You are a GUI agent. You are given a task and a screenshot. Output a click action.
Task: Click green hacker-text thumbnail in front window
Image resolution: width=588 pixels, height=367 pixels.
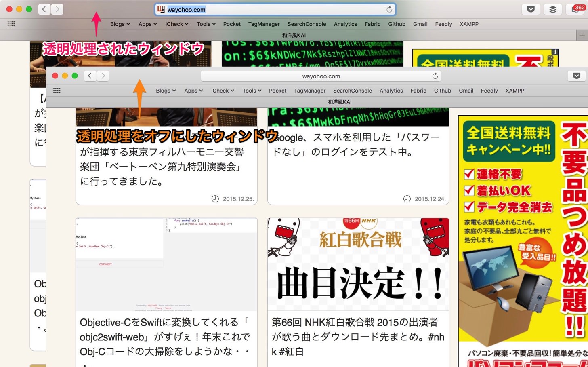[358, 117]
